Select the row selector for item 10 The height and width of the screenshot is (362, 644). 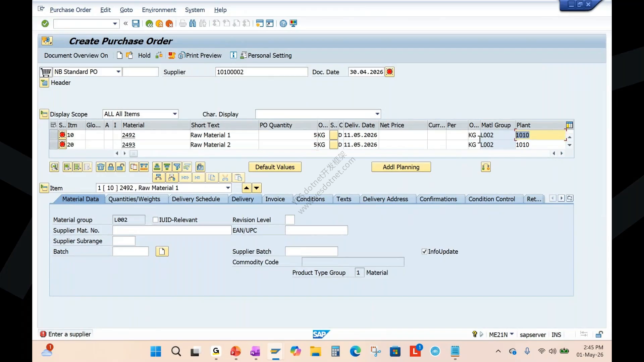coord(53,135)
